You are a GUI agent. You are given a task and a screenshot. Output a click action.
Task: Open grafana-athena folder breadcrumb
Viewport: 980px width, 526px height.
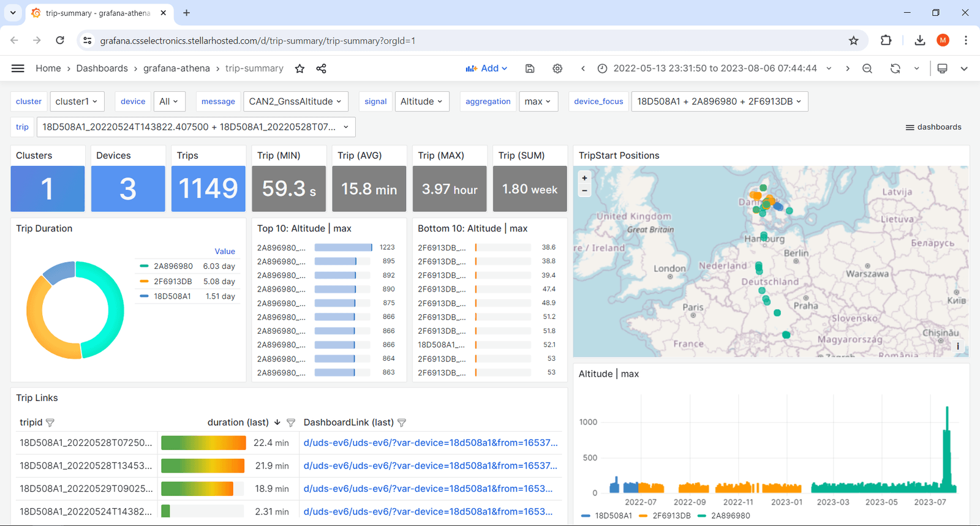(176, 69)
